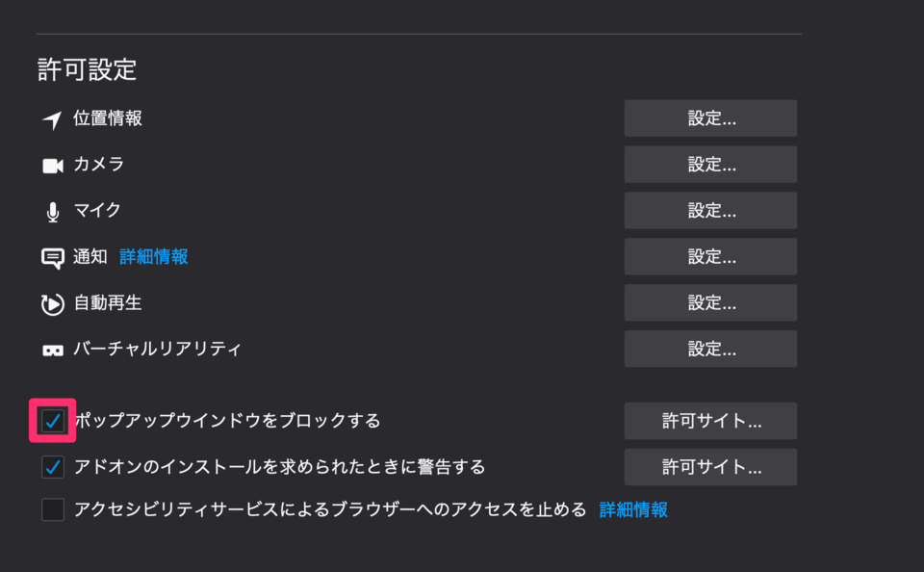The image size is (924, 572).
Task: Open 設定 for 位置情報
Action: coord(710,117)
